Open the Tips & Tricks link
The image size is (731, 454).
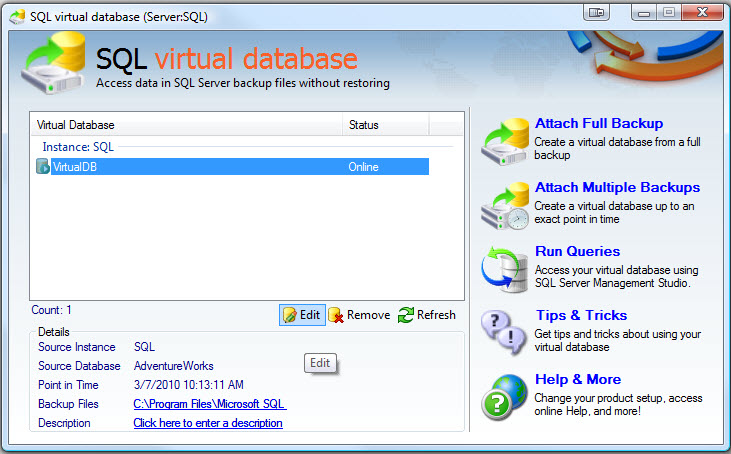[581, 315]
